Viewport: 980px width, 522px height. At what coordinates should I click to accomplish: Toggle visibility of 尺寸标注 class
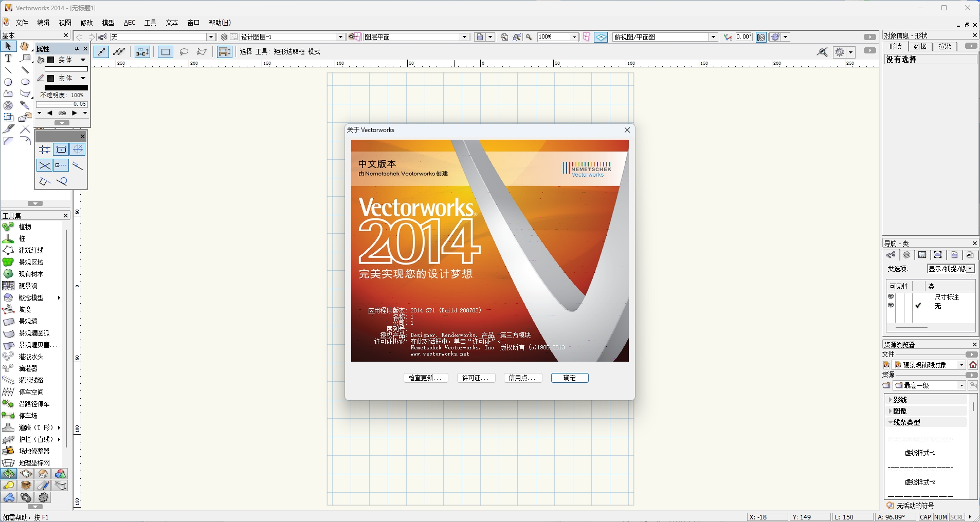[x=890, y=296]
